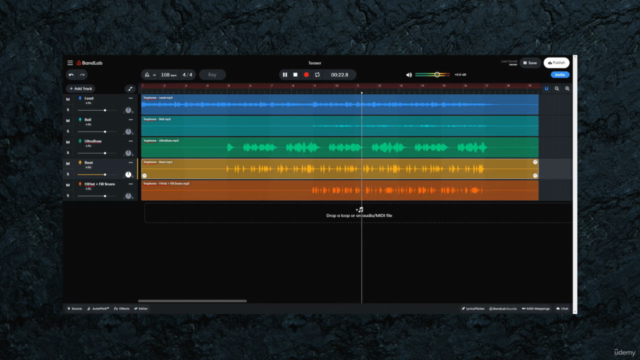The image size is (640, 360).
Task: Open the Lyrics/Notes panel
Action: point(473,309)
